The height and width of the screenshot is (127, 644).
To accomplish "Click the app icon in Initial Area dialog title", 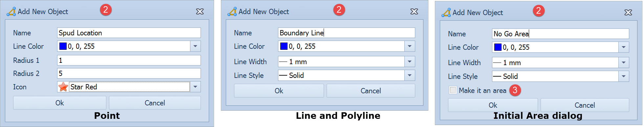I will coord(446,12).
